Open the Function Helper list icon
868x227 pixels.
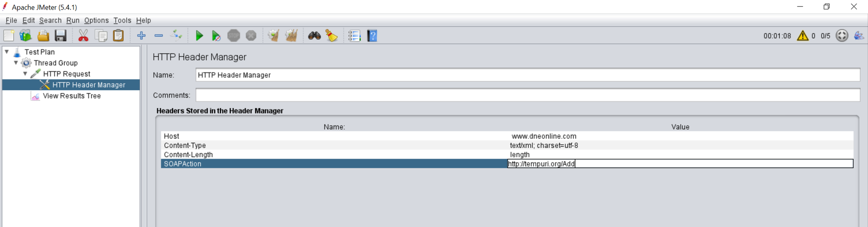[354, 36]
